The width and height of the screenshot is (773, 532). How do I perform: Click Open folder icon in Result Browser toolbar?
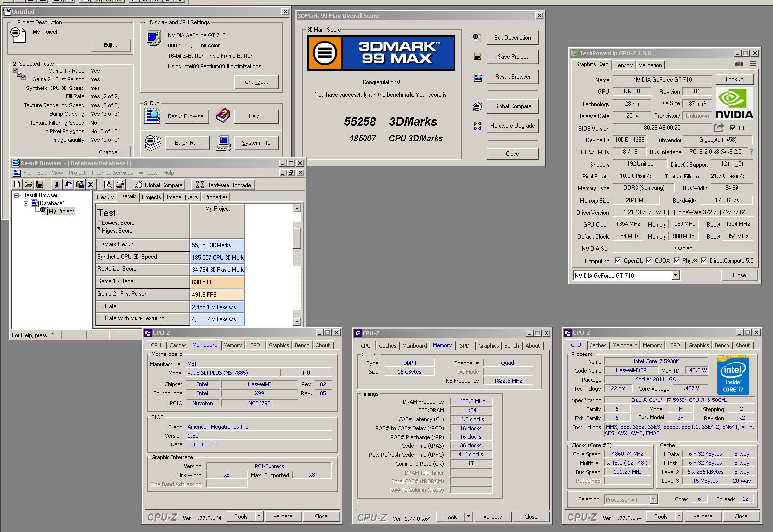(x=28, y=184)
